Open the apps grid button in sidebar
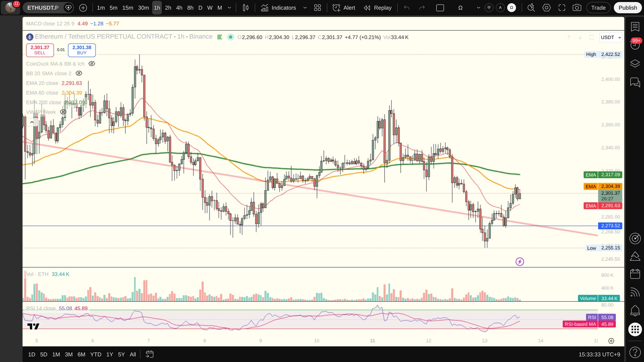 point(635,329)
